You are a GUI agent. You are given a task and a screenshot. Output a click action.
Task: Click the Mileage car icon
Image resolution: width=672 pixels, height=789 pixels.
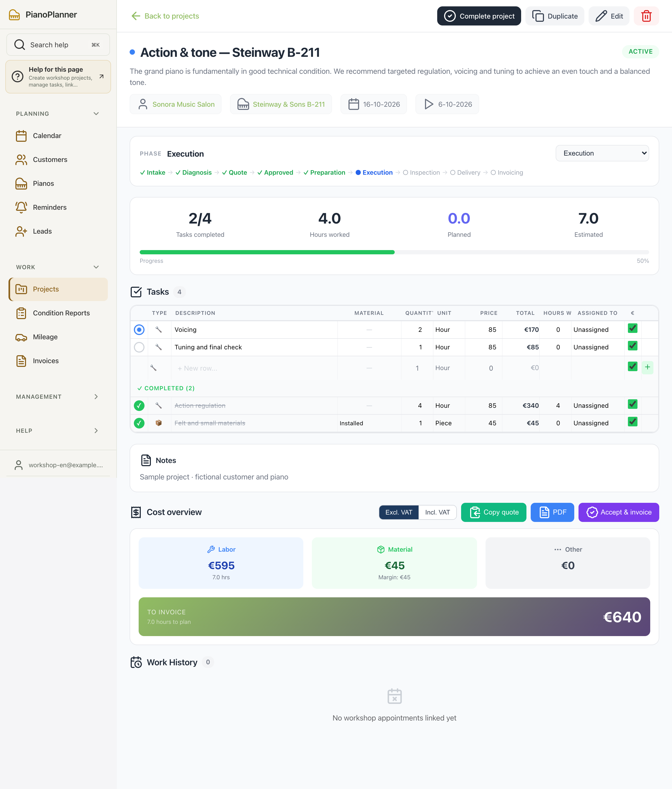click(21, 337)
